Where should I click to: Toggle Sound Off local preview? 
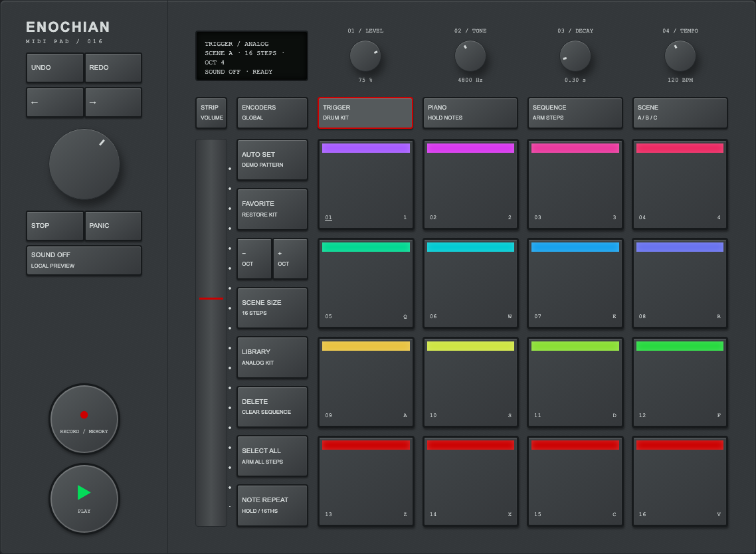[84, 260]
